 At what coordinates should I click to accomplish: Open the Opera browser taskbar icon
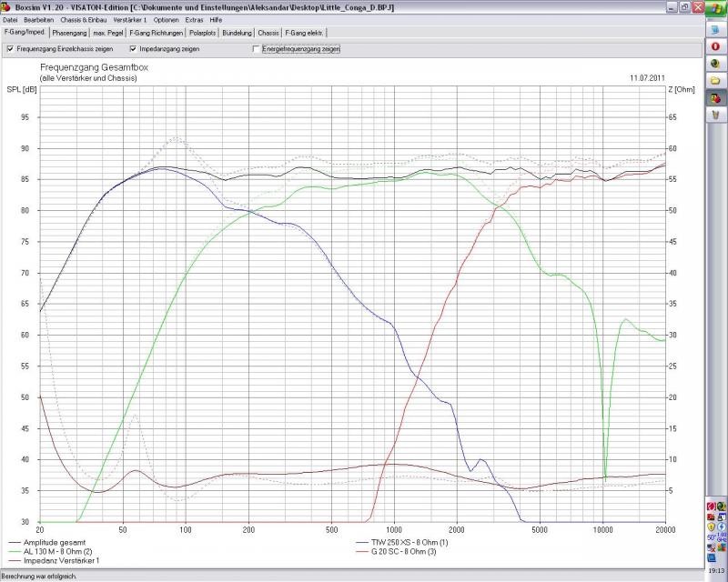click(715, 46)
